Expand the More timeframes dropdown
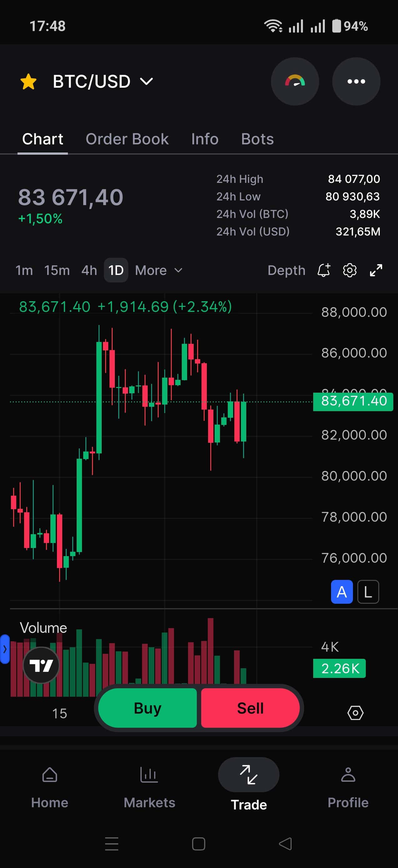 point(159,270)
